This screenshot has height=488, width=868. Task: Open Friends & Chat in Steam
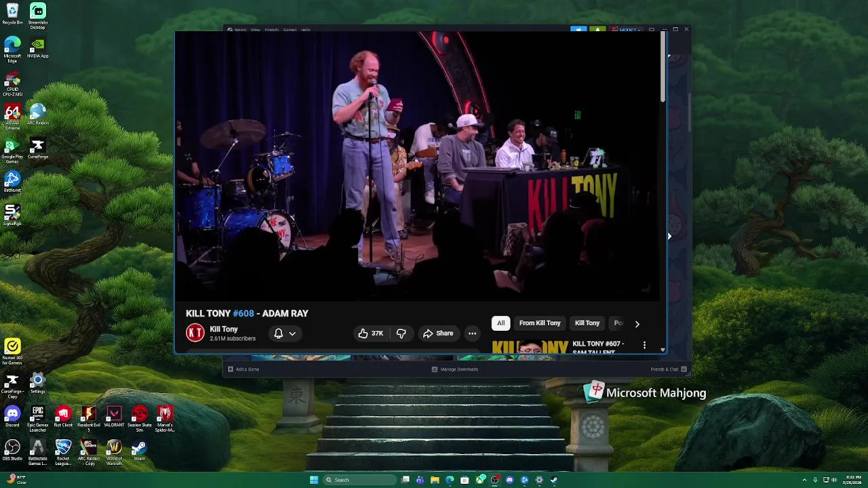(x=669, y=369)
